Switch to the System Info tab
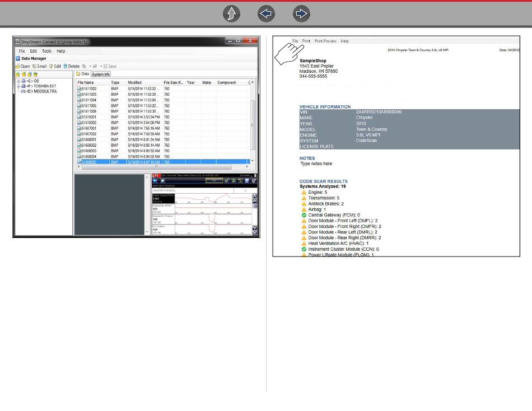The image size is (532, 411). [x=101, y=74]
